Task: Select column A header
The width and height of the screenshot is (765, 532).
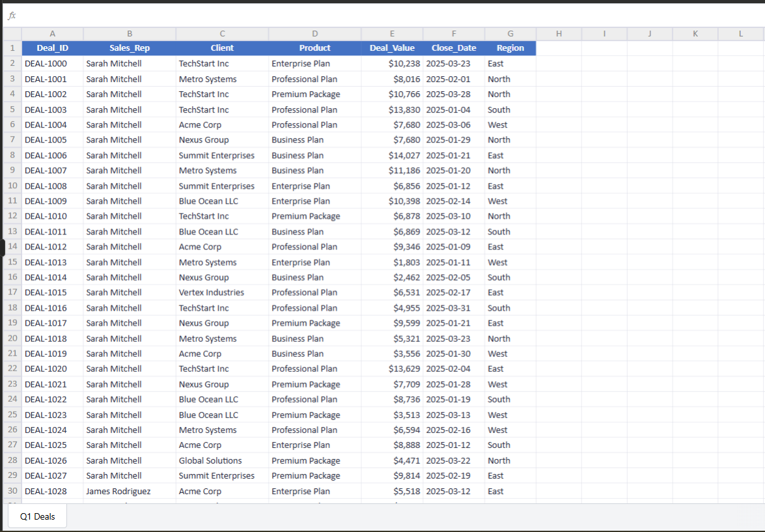Action: click(52, 33)
